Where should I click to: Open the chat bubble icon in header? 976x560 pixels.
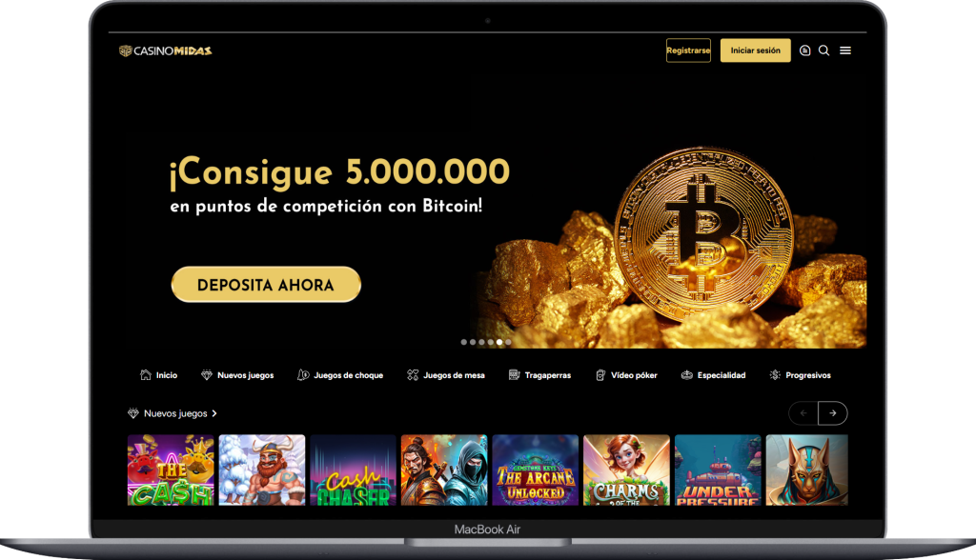(804, 50)
